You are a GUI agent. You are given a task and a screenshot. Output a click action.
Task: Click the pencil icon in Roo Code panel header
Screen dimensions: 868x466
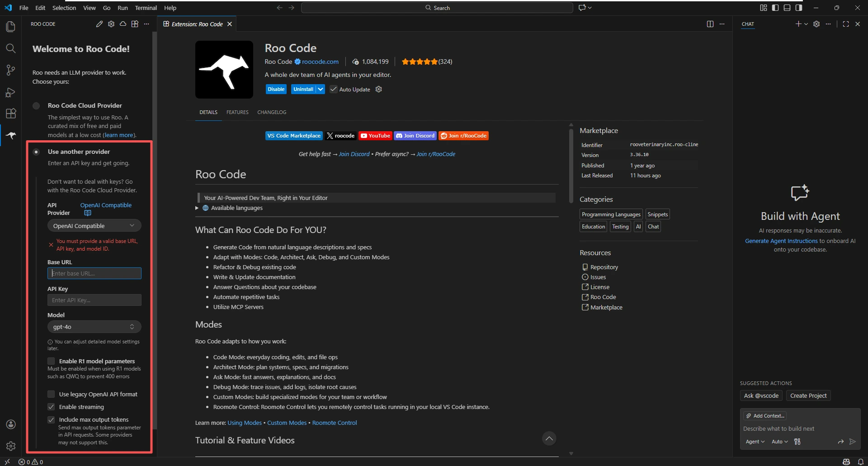99,24
